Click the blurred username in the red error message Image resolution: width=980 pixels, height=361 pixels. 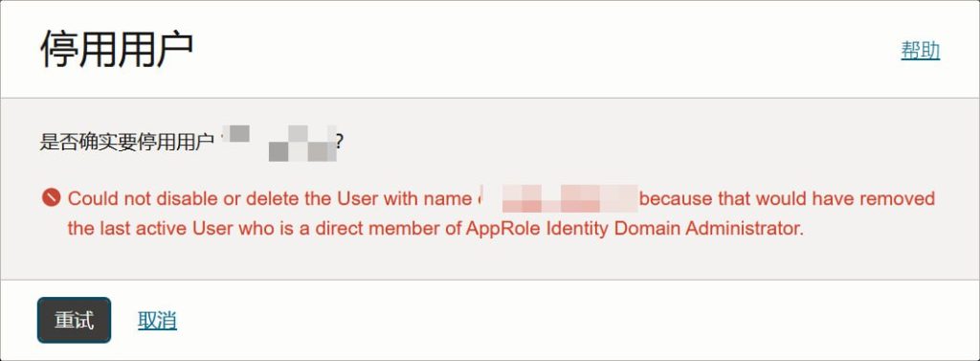[559, 199]
